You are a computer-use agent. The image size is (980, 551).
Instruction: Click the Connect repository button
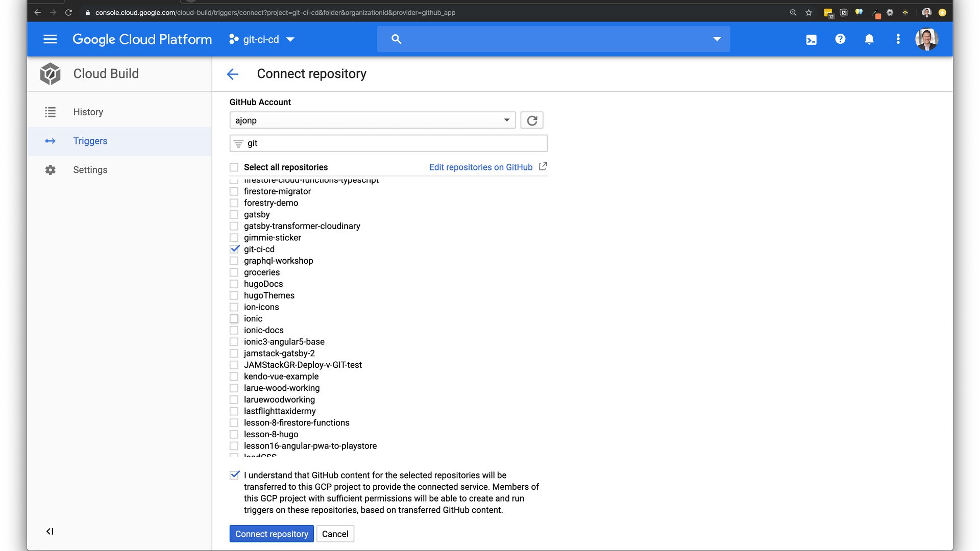tap(272, 534)
